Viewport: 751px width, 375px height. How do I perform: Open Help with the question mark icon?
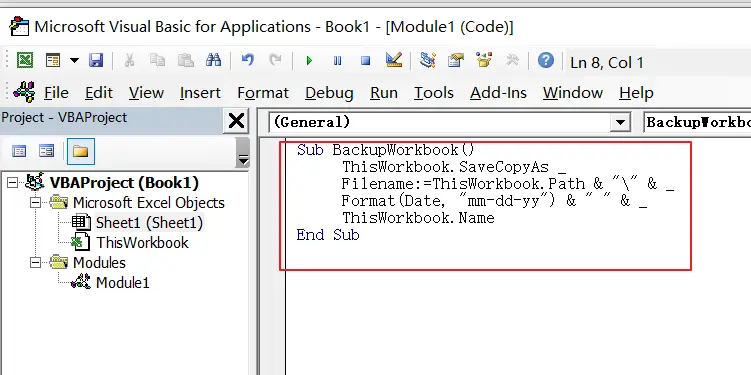pyautogui.click(x=546, y=60)
